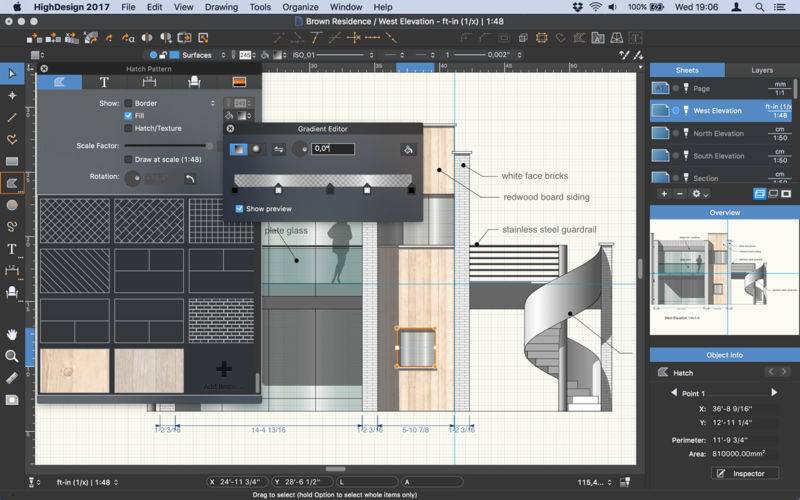Click the rotate with text icon in toolbar
The image size is (800, 500).
tap(128, 38)
